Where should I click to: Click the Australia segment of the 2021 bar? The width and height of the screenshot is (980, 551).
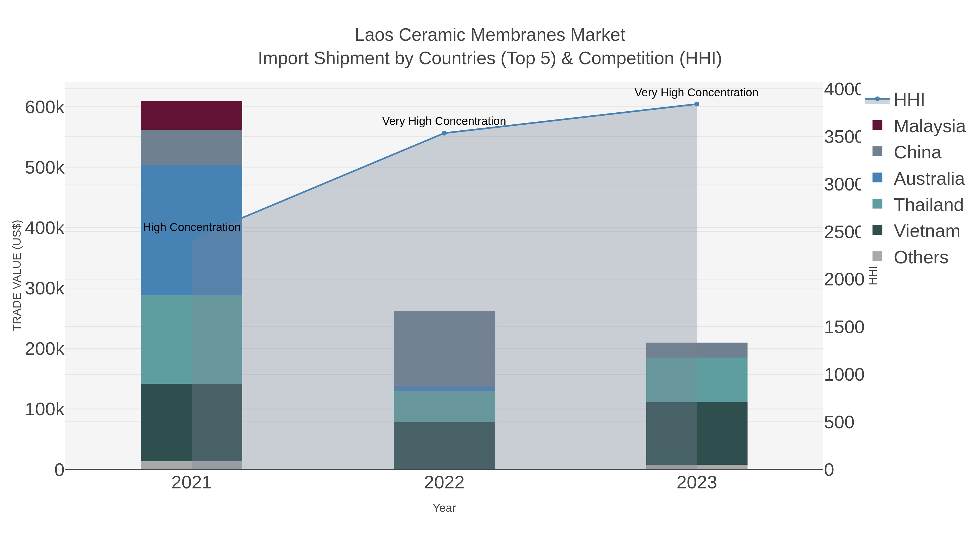click(191, 230)
